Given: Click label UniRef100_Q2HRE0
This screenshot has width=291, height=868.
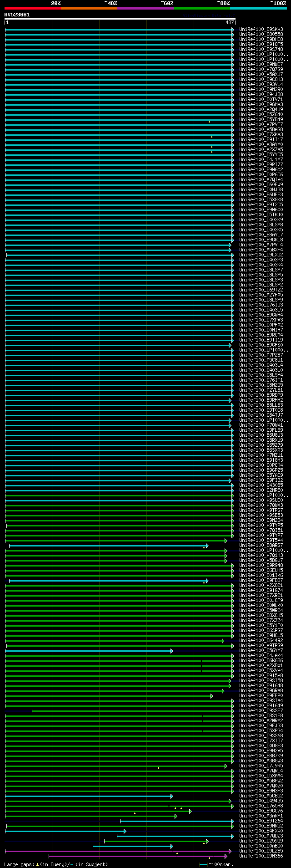Looking at the screenshot, I should tap(261, 490).
